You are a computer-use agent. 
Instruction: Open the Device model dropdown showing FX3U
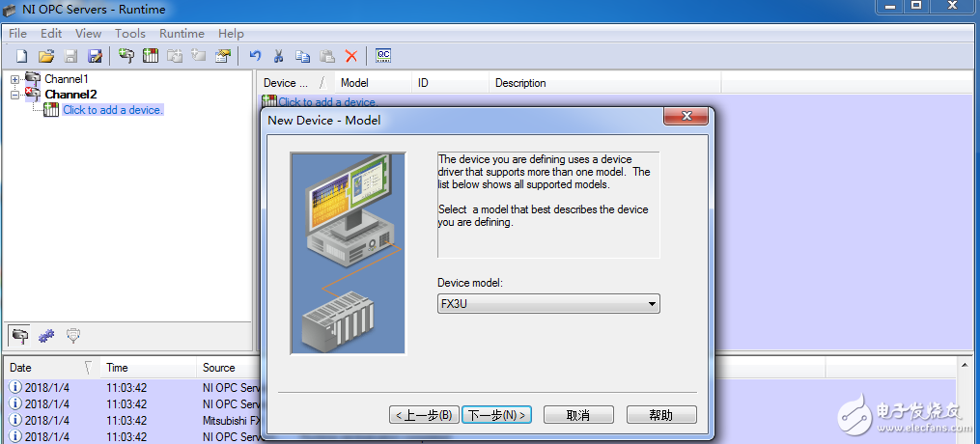point(548,304)
